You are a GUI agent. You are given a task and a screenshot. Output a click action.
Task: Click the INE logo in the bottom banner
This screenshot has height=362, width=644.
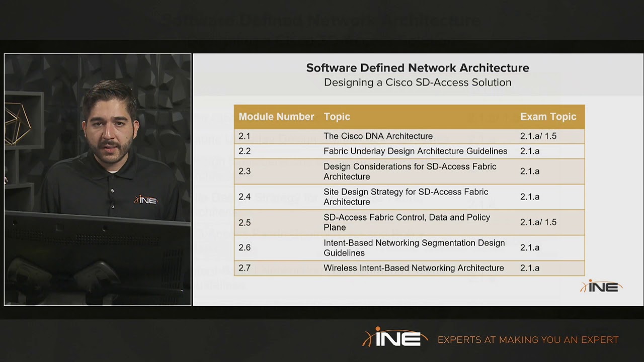click(395, 337)
